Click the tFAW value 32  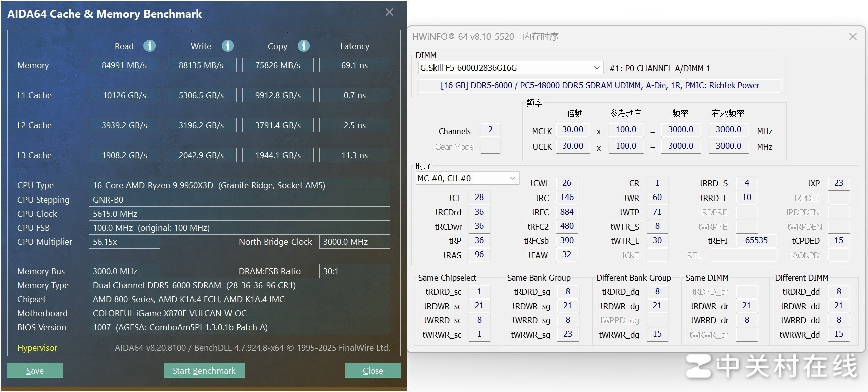click(x=567, y=255)
